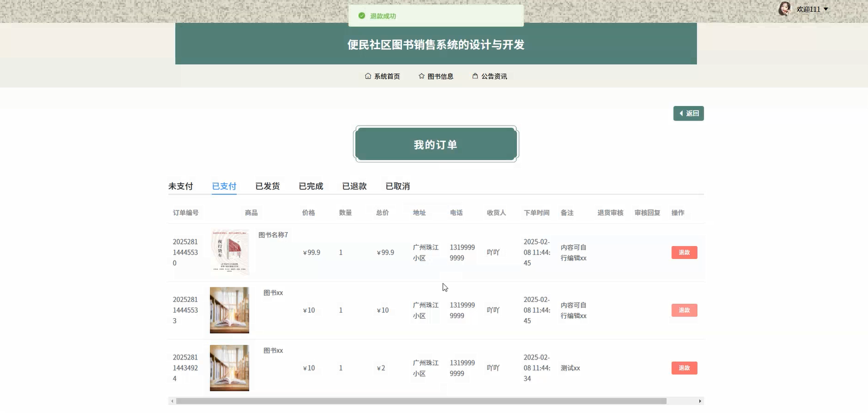The image size is (868, 413).
Task: Click 退款 on the 图书名称7 order
Action: coord(684,252)
